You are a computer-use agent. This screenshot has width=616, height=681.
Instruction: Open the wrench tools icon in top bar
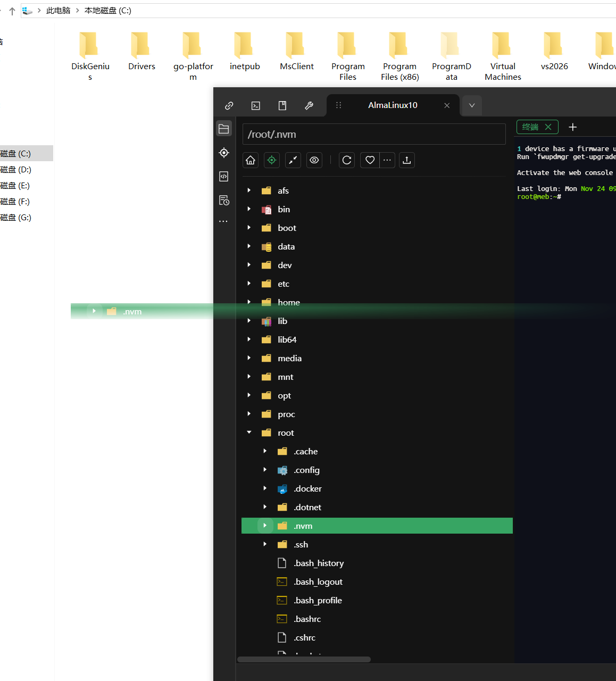pos(309,105)
